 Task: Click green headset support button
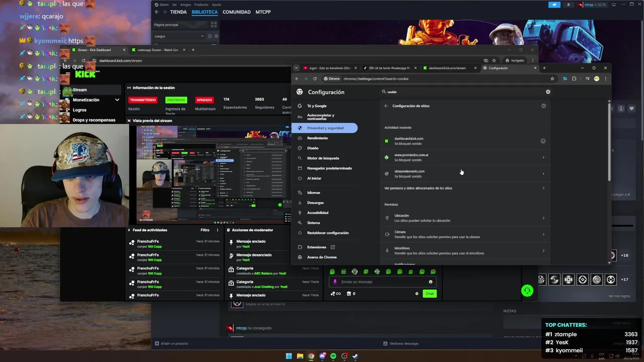click(x=527, y=291)
